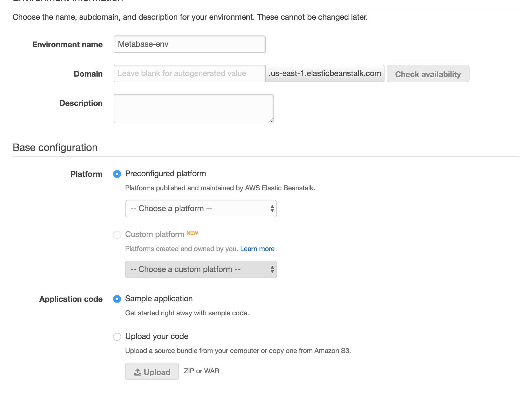
Task: Click the arrows icon on the platform dropdown
Action: pos(272,209)
